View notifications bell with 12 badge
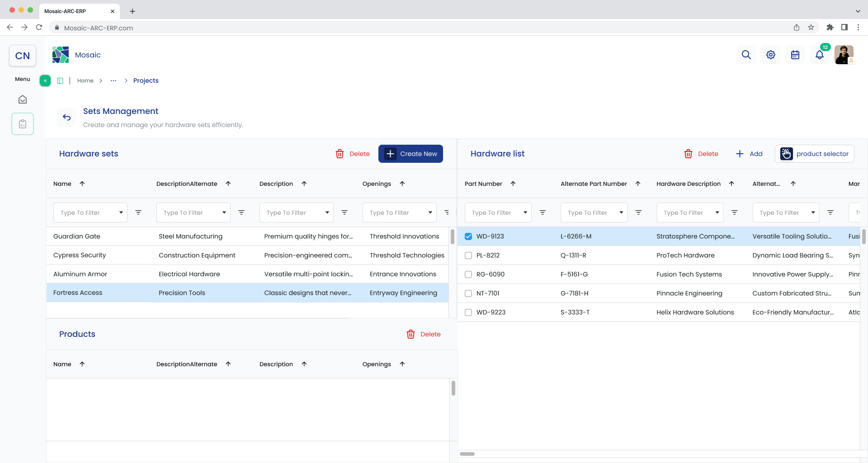 [820, 55]
